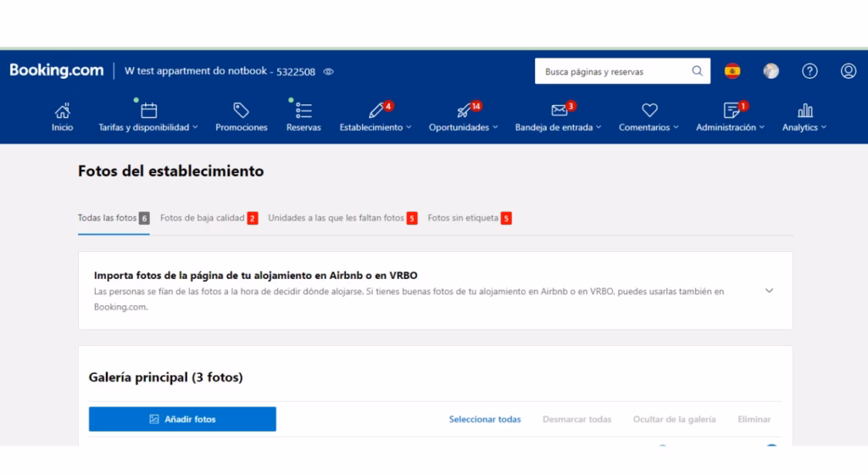This screenshot has width=868, height=475.
Task: Toggle the eye icon beside property ID
Action: [x=329, y=72]
